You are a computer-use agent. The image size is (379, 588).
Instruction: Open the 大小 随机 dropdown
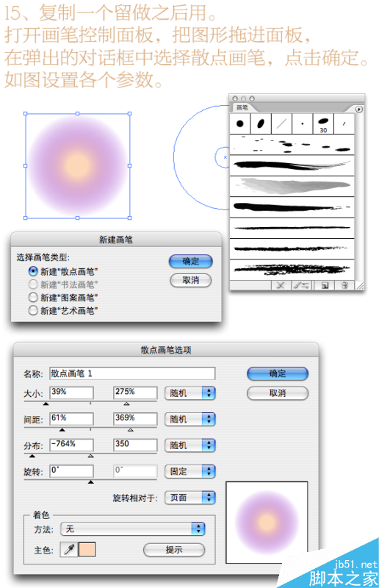190,393
